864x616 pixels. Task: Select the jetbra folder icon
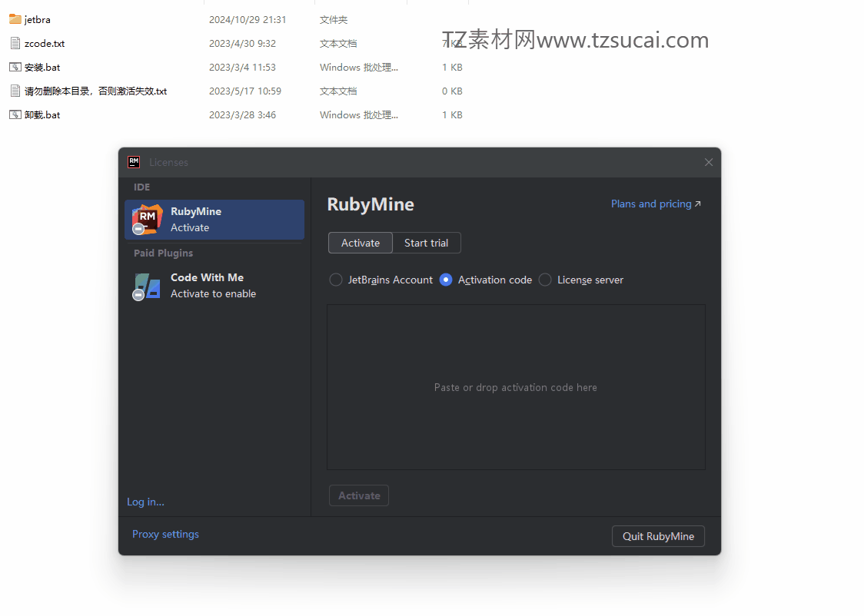click(15, 19)
